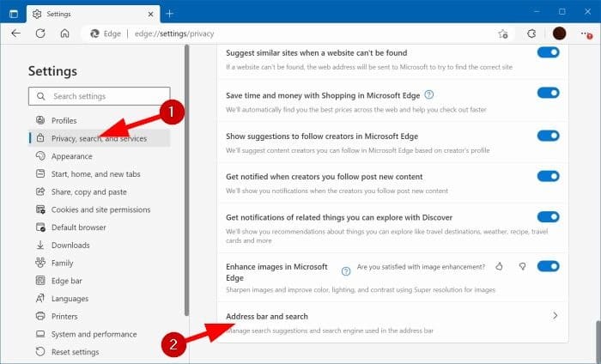This screenshot has height=364, width=601.
Task: Click the sidebar vertical scrollbar
Action: click(x=186, y=180)
